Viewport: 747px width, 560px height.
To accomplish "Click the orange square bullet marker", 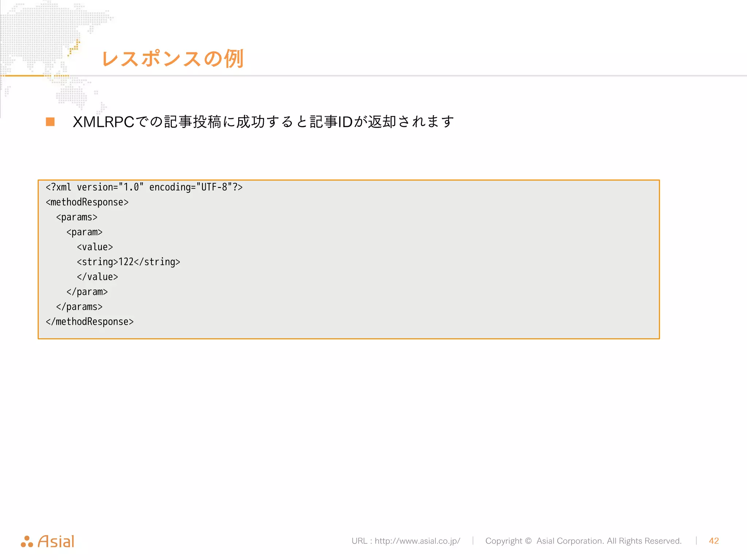I will pyautogui.click(x=50, y=122).
